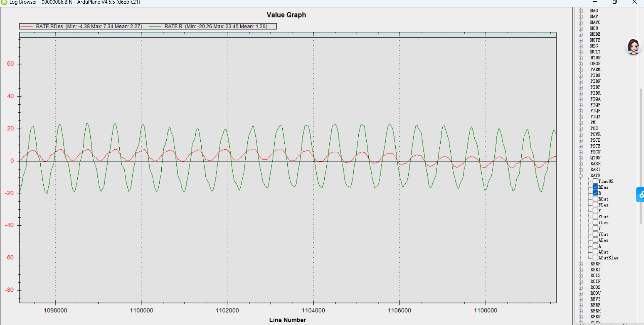The width and height of the screenshot is (644, 325).
Task: Enable the ROut checkbox
Action: coord(595,199)
